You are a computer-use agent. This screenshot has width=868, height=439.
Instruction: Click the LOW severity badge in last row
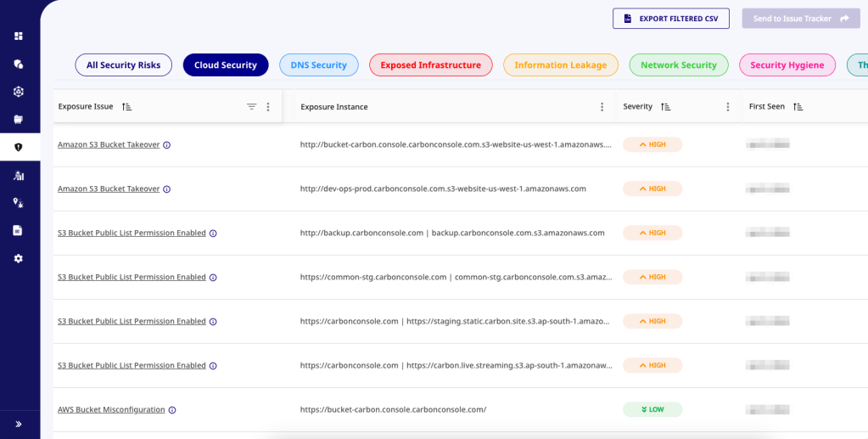(652, 409)
